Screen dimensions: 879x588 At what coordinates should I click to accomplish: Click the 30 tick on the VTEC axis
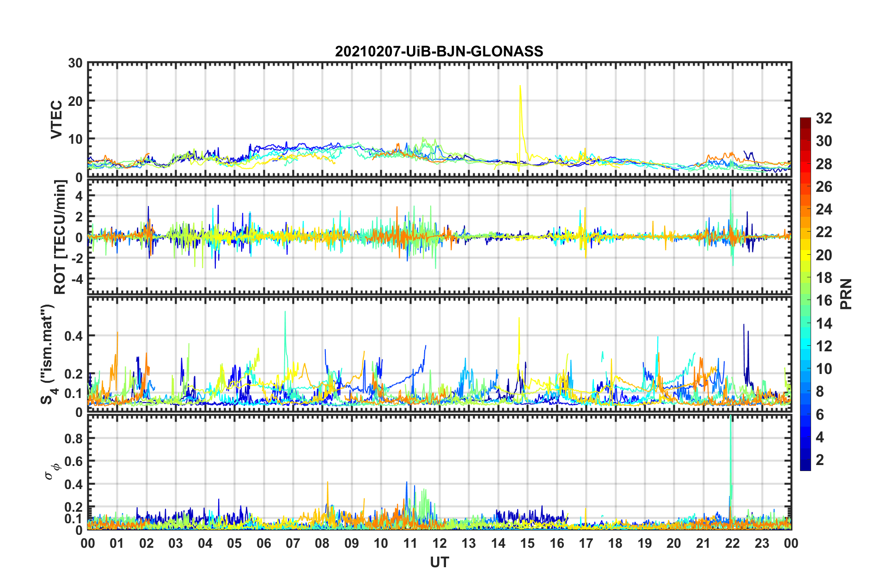click(75, 63)
